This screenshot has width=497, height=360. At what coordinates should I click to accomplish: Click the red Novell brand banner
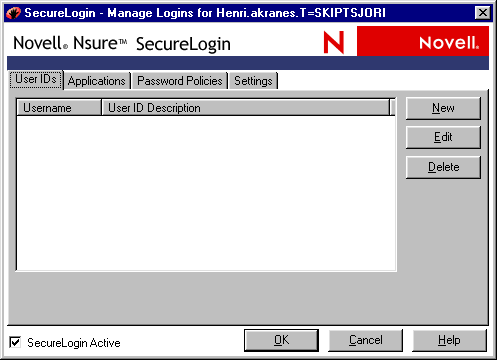coord(423,41)
